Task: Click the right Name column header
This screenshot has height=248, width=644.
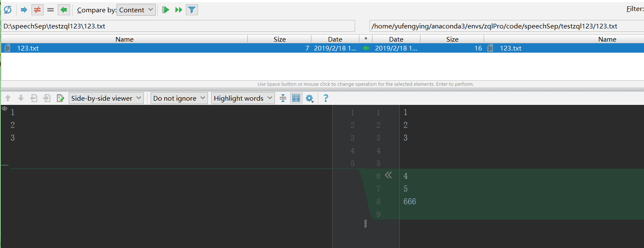Action: pyautogui.click(x=564, y=39)
